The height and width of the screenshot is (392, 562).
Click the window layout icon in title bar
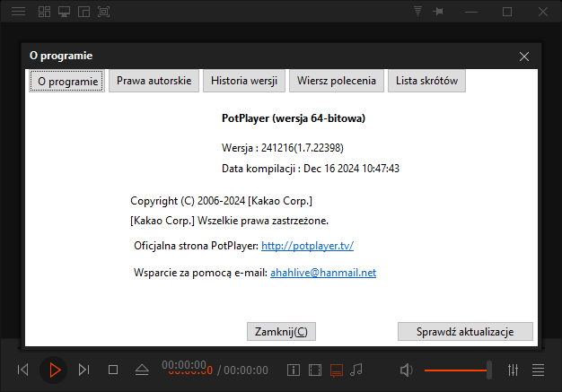(x=83, y=12)
